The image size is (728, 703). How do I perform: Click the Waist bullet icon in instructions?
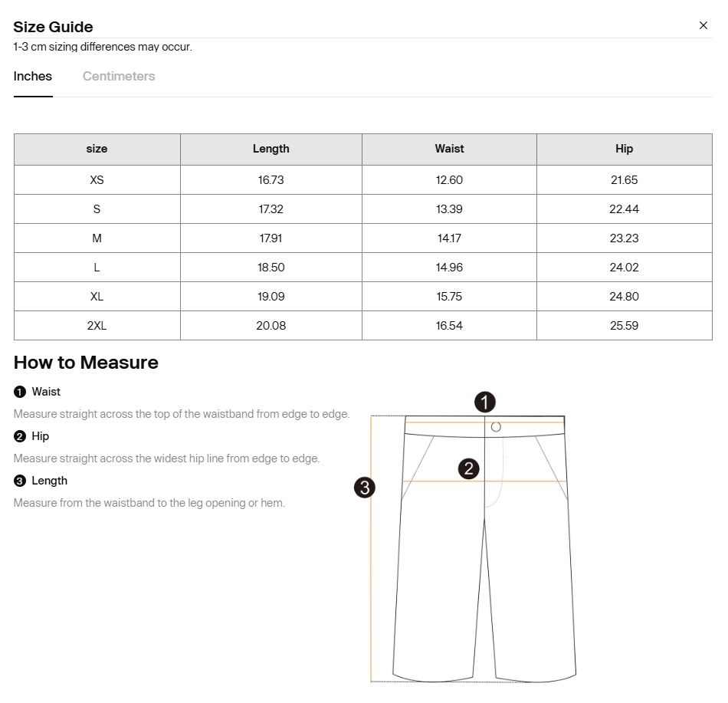(20, 392)
